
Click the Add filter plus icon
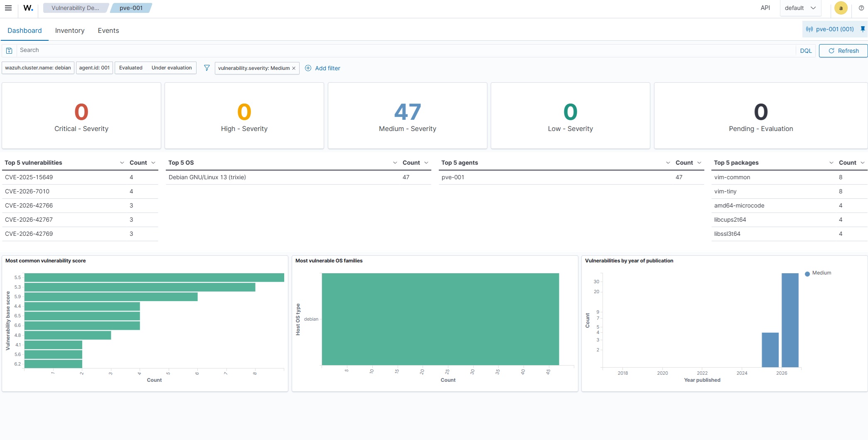click(x=308, y=68)
